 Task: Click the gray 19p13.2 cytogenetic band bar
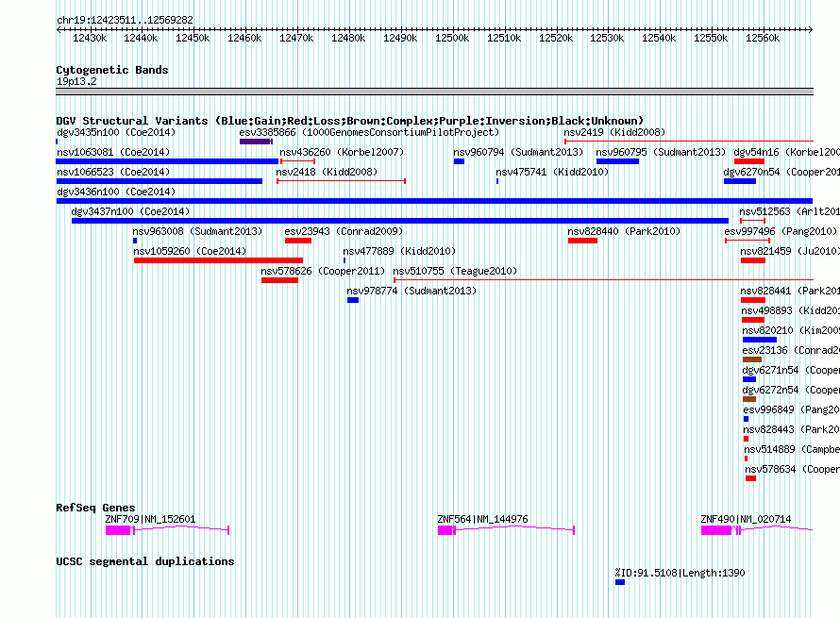pyautogui.click(x=434, y=92)
